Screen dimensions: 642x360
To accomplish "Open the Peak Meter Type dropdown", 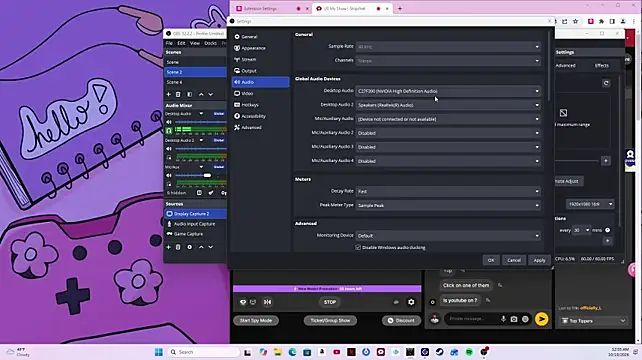I will [448, 205].
